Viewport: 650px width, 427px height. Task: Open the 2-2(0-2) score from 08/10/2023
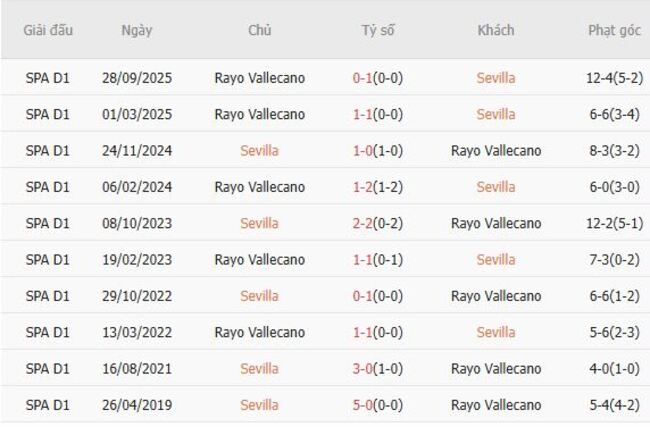point(378,223)
